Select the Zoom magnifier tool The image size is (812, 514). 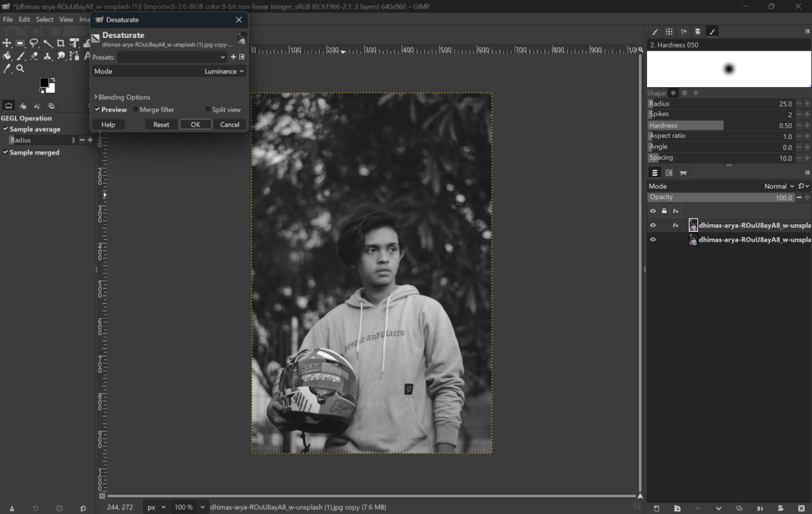point(20,69)
